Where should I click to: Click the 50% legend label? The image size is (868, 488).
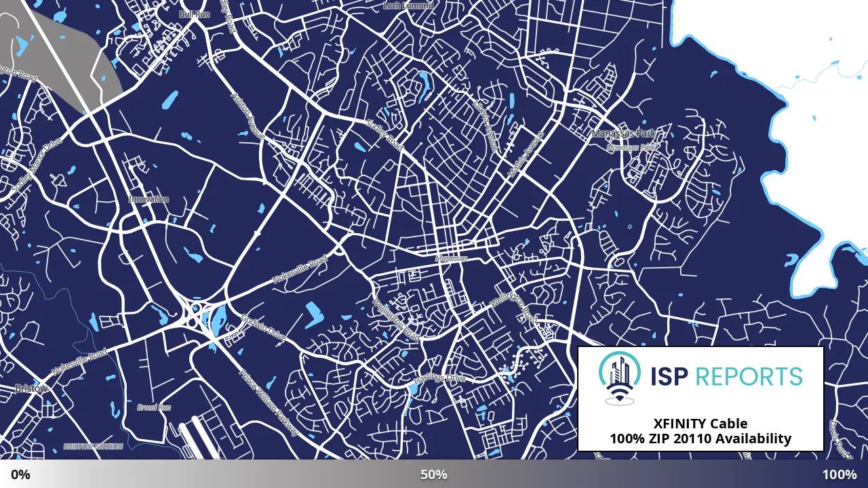click(434, 474)
